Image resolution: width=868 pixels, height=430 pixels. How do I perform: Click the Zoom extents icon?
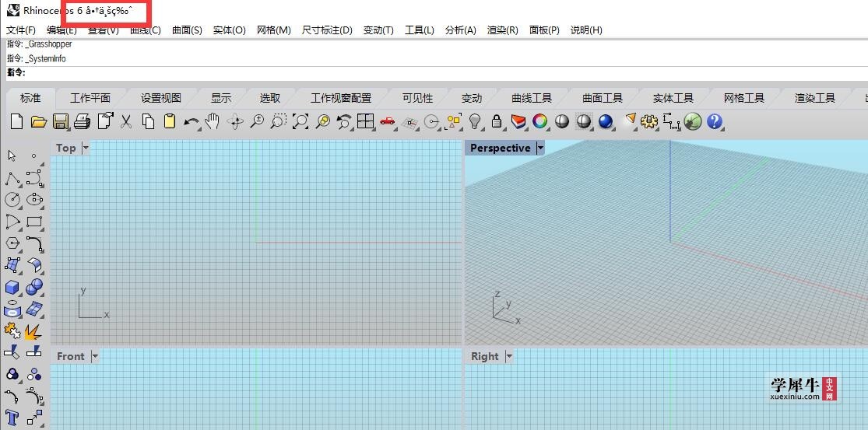pos(300,121)
